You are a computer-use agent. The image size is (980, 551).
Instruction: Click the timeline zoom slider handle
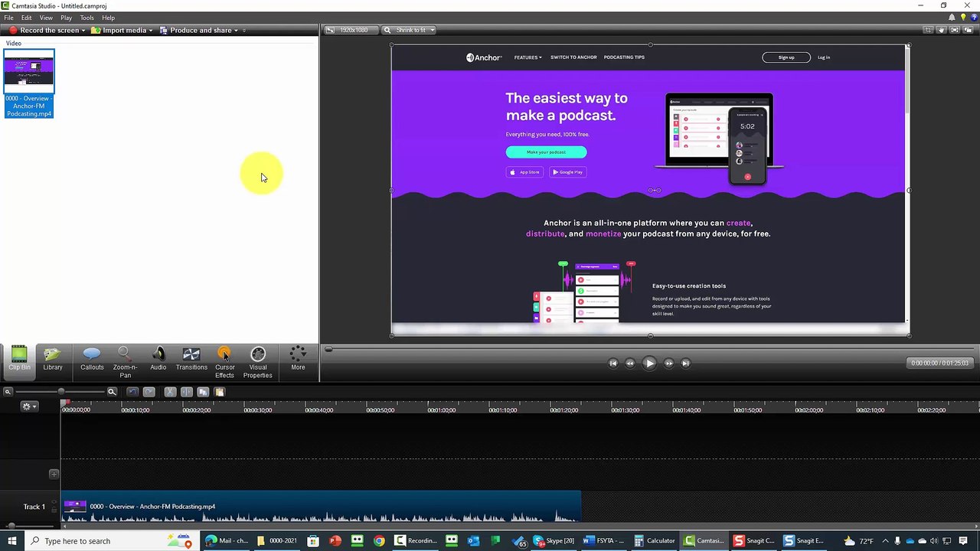tap(61, 392)
